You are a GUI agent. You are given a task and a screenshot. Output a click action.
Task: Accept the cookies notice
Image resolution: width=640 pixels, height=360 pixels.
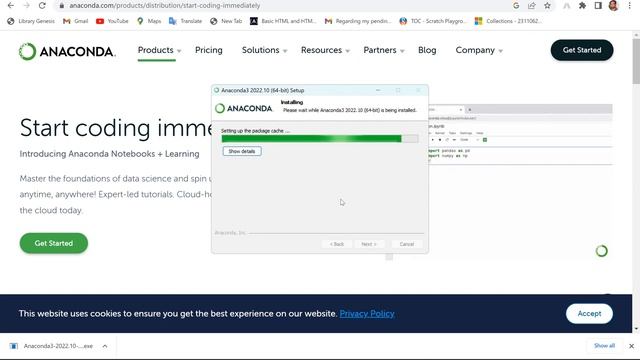click(589, 313)
